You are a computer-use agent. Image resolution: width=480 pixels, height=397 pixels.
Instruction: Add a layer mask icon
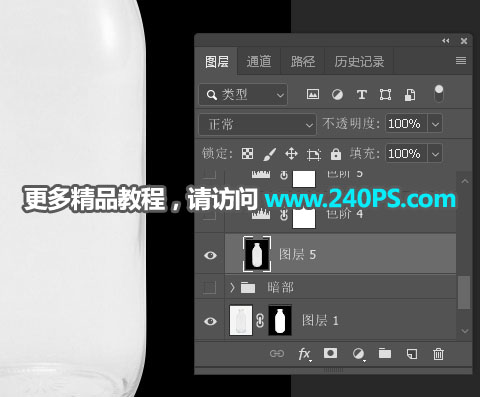coord(330,353)
